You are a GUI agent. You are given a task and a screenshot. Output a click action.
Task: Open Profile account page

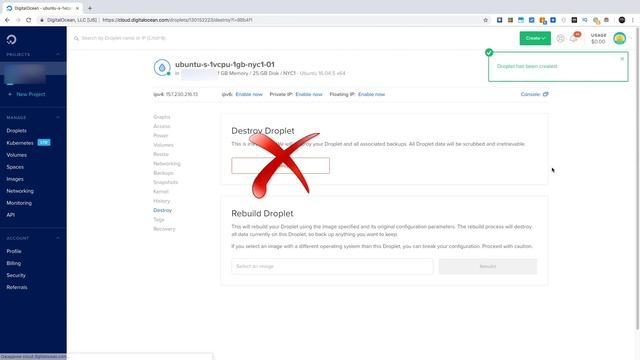[x=14, y=251]
